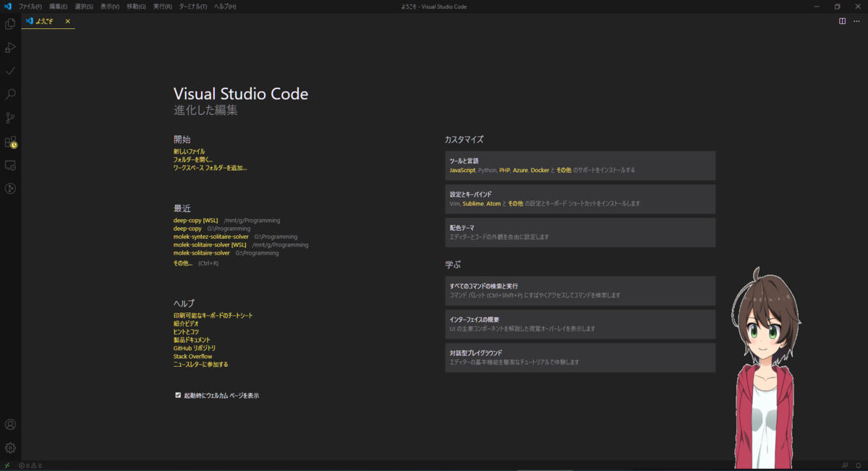Click the ツールと言語 customize card
This screenshot has height=471, width=868.
(x=580, y=166)
